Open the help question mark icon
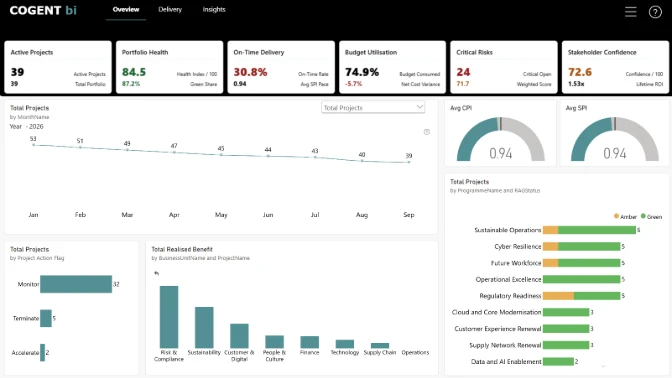 (x=655, y=12)
